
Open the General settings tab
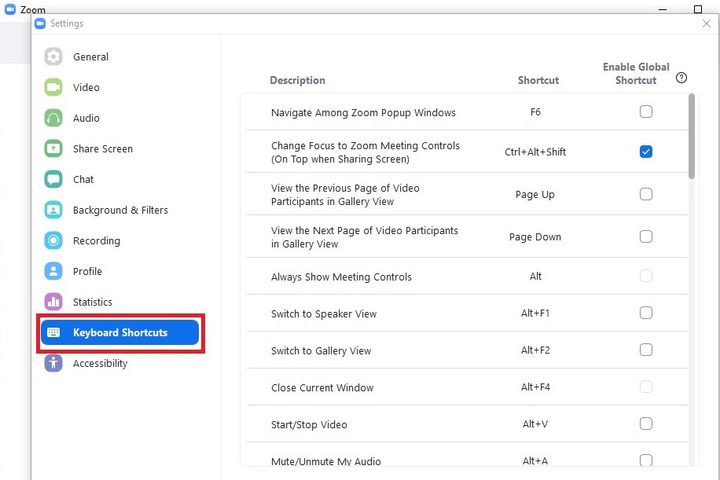[120, 56]
